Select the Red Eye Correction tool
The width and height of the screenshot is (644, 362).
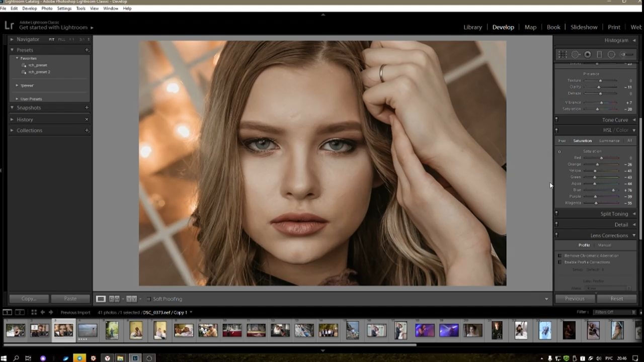[x=588, y=54]
